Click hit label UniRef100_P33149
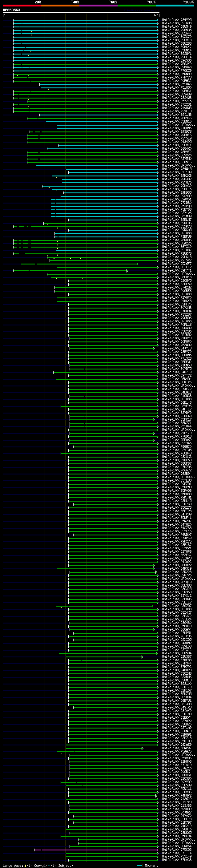Image resolution: width=197 pixels, height=868 pixels. coord(177,857)
